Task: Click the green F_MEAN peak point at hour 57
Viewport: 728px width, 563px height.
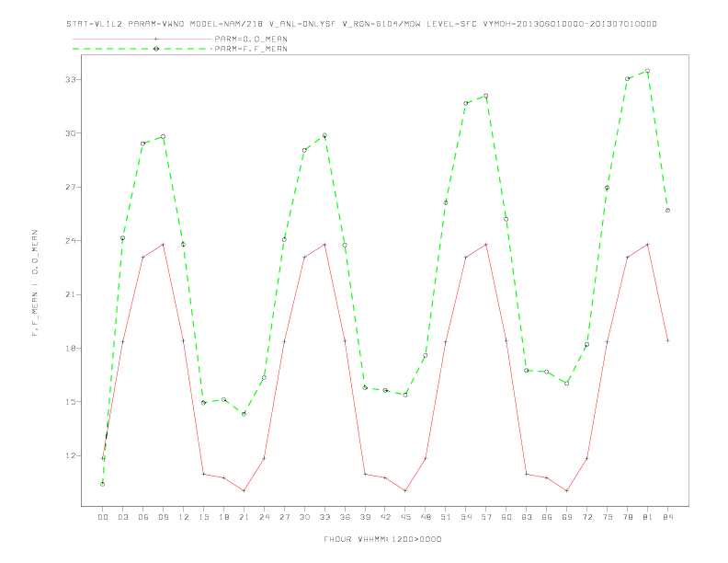Action: point(486,96)
